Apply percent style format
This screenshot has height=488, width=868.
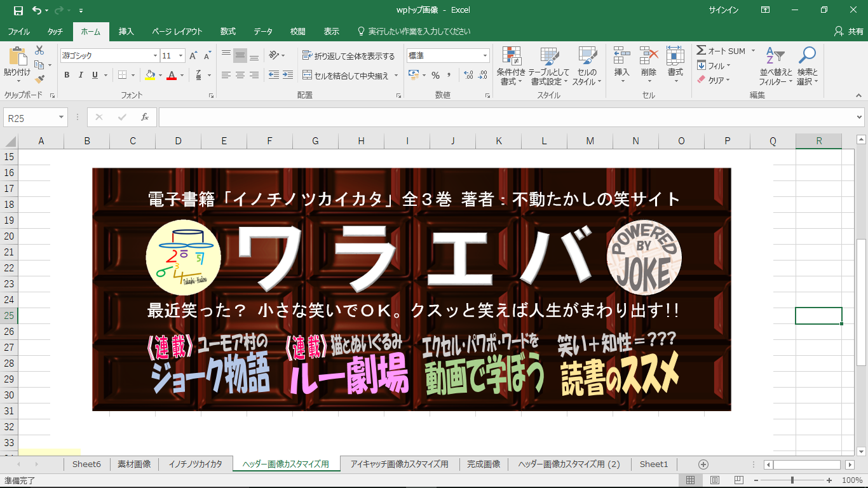[x=435, y=75]
